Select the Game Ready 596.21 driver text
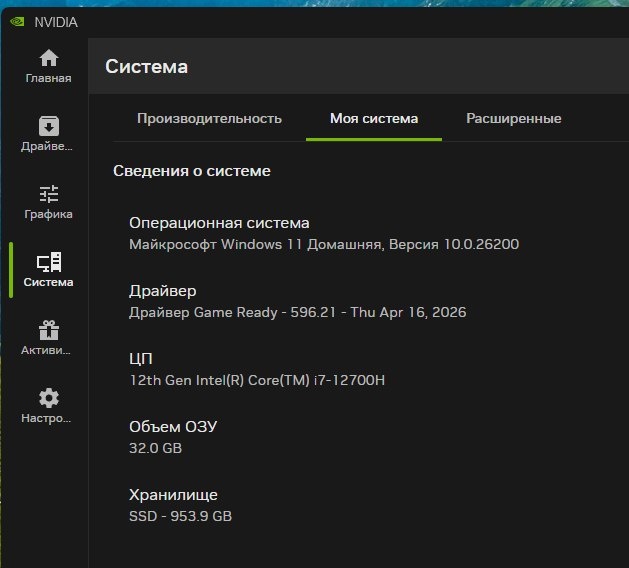Image resolution: width=629 pixels, height=568 pixels. 298,312
